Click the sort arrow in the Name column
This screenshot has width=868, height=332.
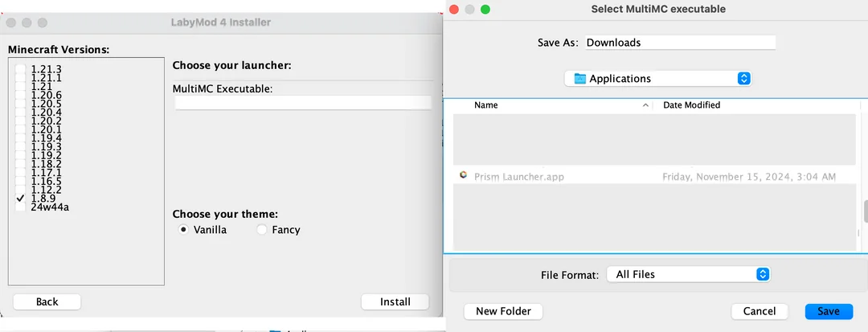click(645, 105)
